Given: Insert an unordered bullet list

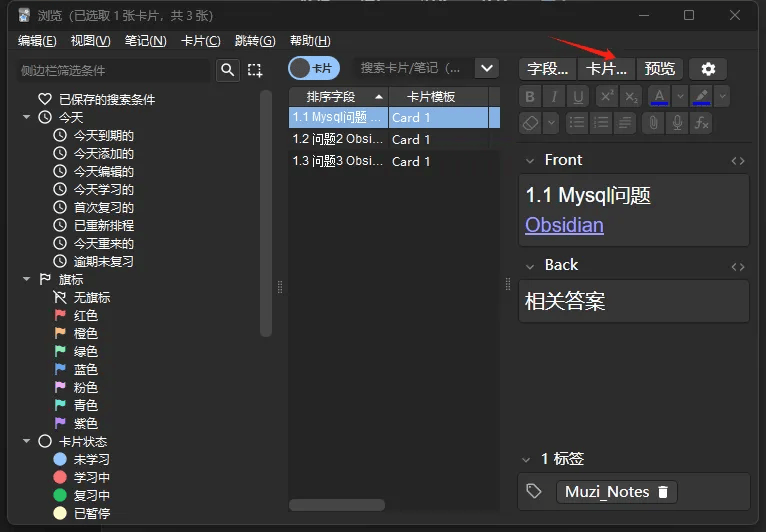Looking at the screenshot, I should point(577,123).
